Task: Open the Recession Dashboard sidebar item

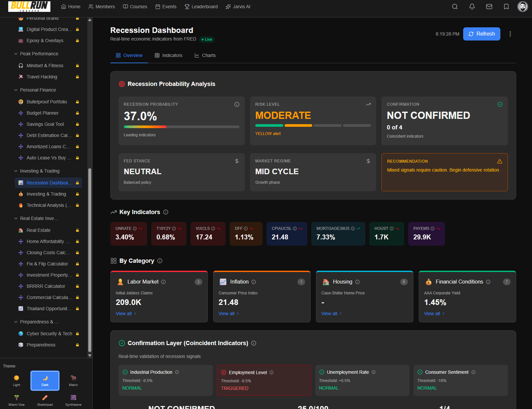Action: 48,183
